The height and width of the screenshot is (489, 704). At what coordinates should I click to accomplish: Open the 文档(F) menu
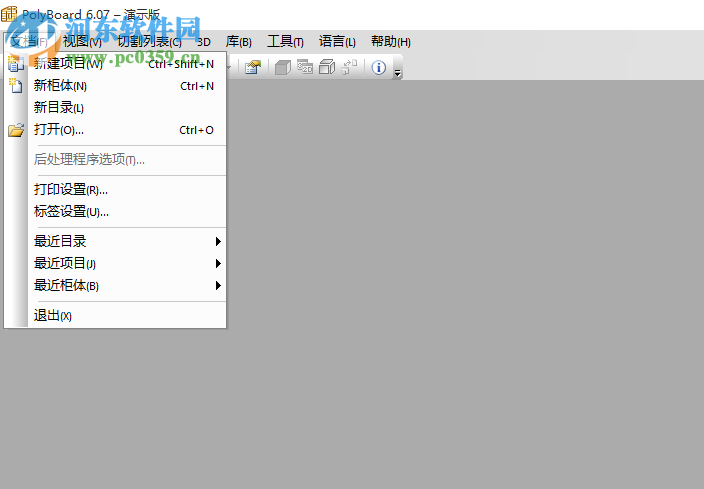29,42
